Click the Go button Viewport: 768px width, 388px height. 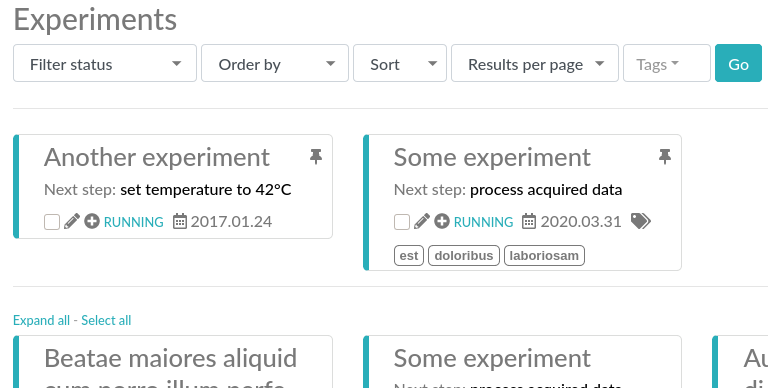click(x=738, y=63)
